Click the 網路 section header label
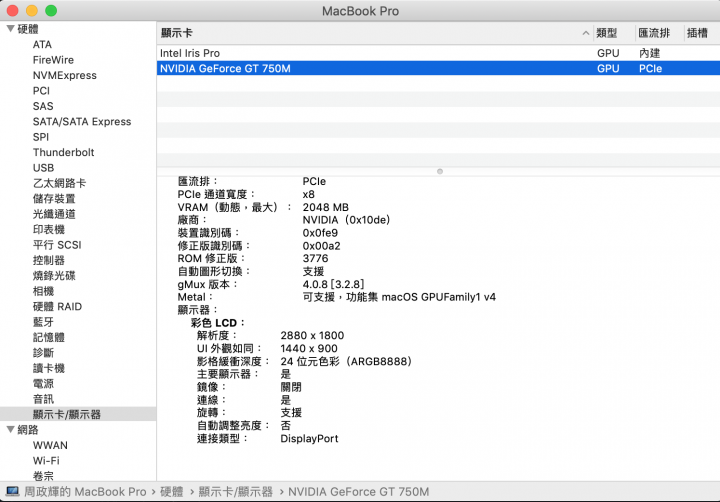The image size is (720, 502). (x=28, y=429)
